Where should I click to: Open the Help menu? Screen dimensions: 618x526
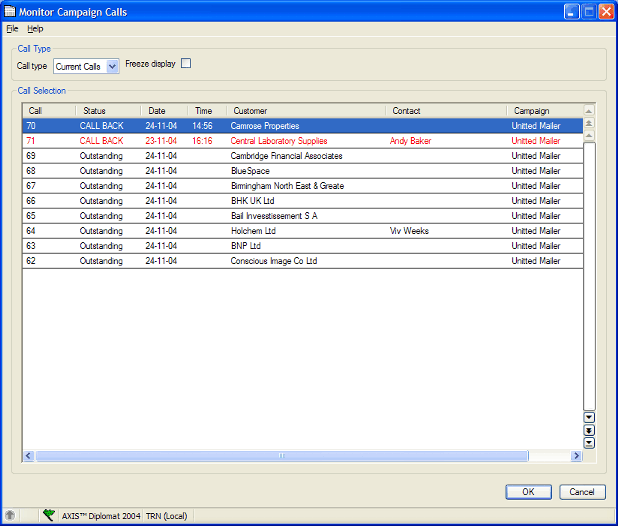click(35, 29)
